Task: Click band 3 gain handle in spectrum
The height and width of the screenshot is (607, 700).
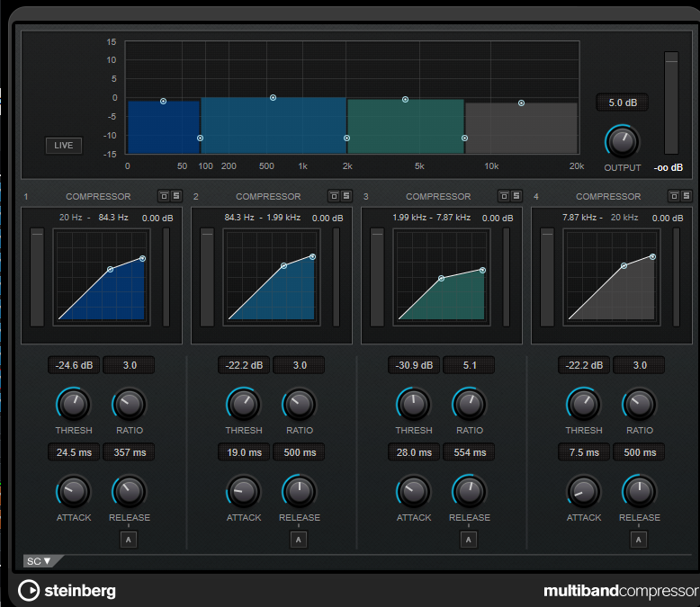Action: click(406, 100)
